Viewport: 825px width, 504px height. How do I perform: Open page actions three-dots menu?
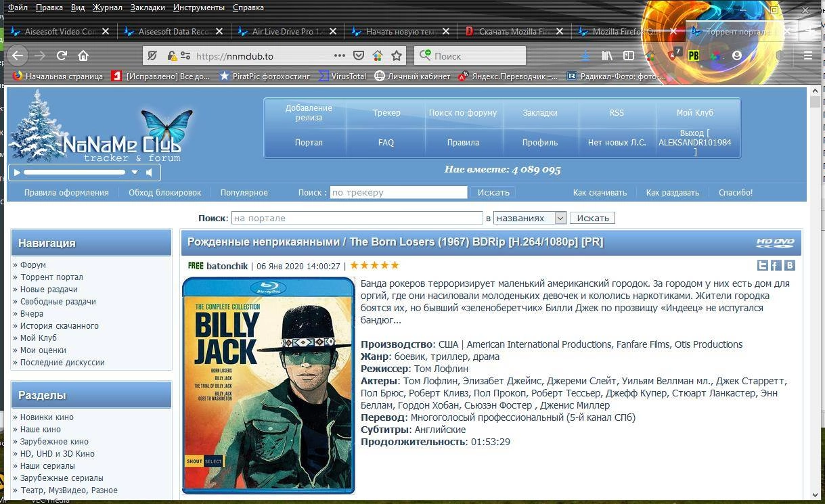340,56
